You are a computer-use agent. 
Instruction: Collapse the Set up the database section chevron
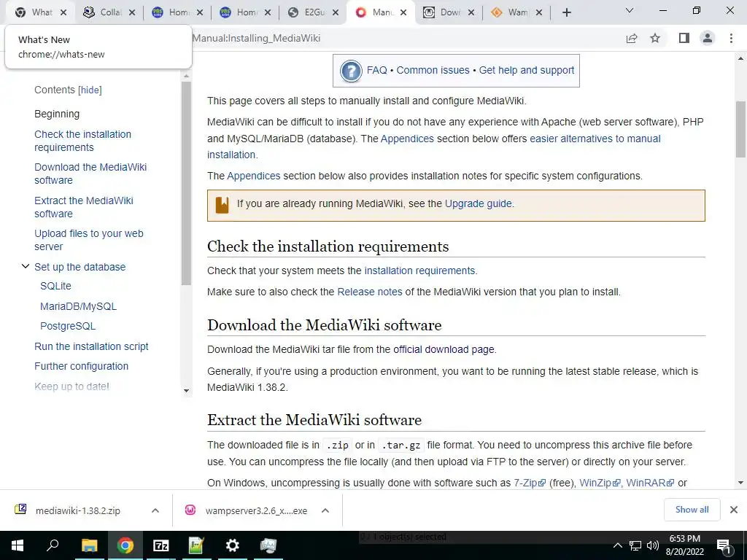click(x=26, y=267)
